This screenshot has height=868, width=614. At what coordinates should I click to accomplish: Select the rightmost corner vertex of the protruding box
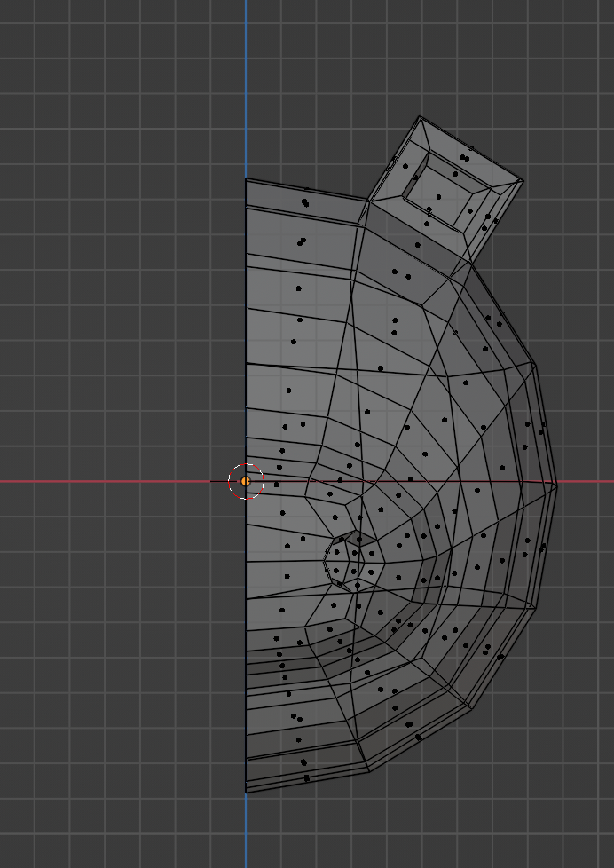[x=523, y=181]
